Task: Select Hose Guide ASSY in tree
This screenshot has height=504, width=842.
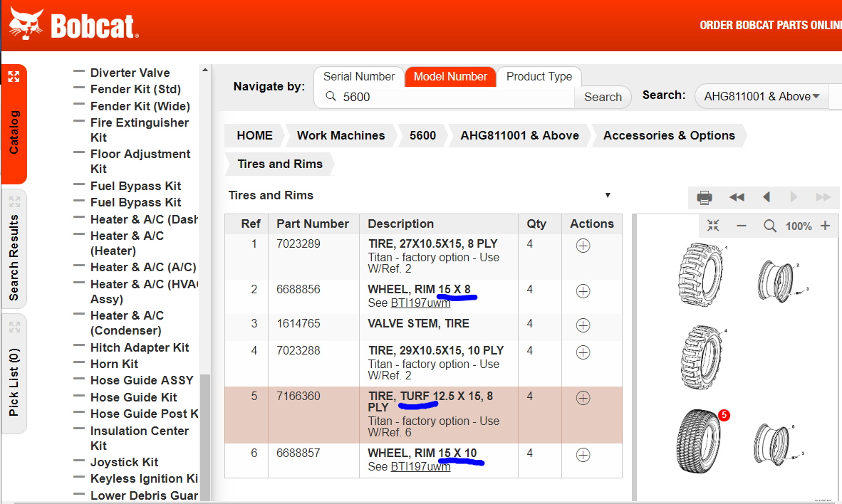Action: [142, 381]
